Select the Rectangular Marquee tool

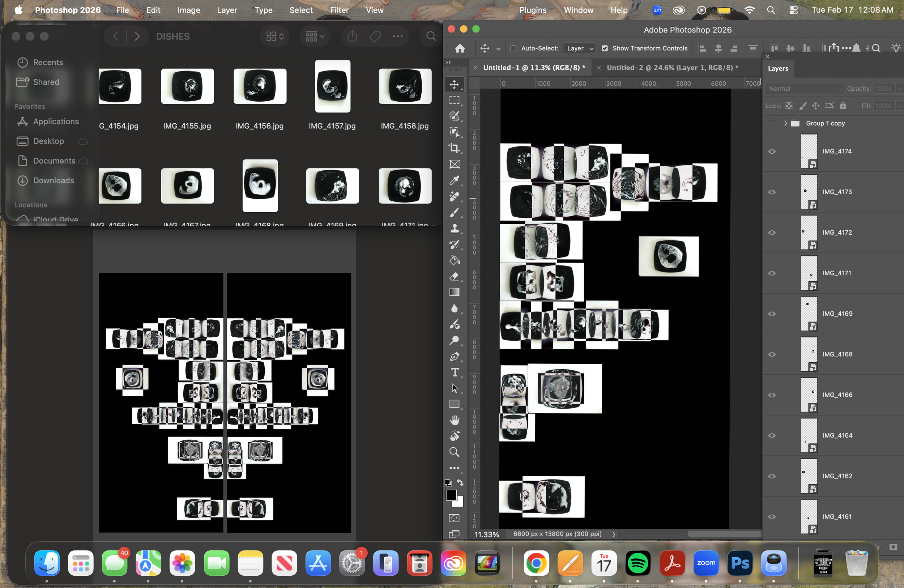click(454, 100)
